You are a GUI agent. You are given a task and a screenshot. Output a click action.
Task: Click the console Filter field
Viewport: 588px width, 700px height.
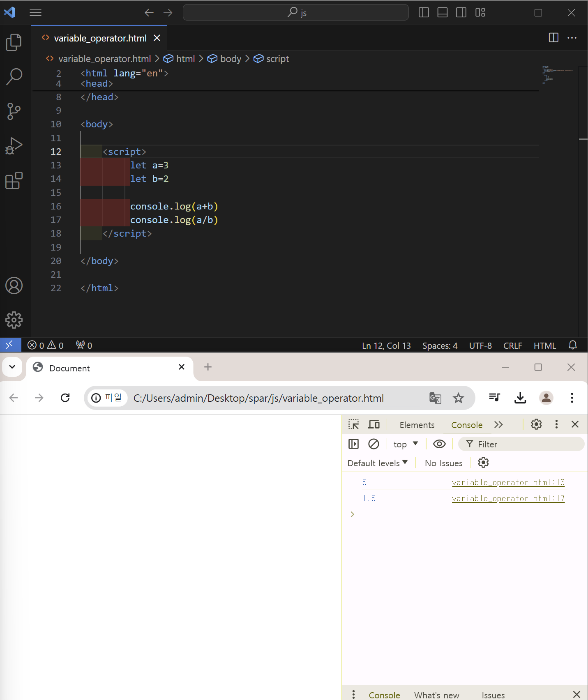click(x=521, y=444)
